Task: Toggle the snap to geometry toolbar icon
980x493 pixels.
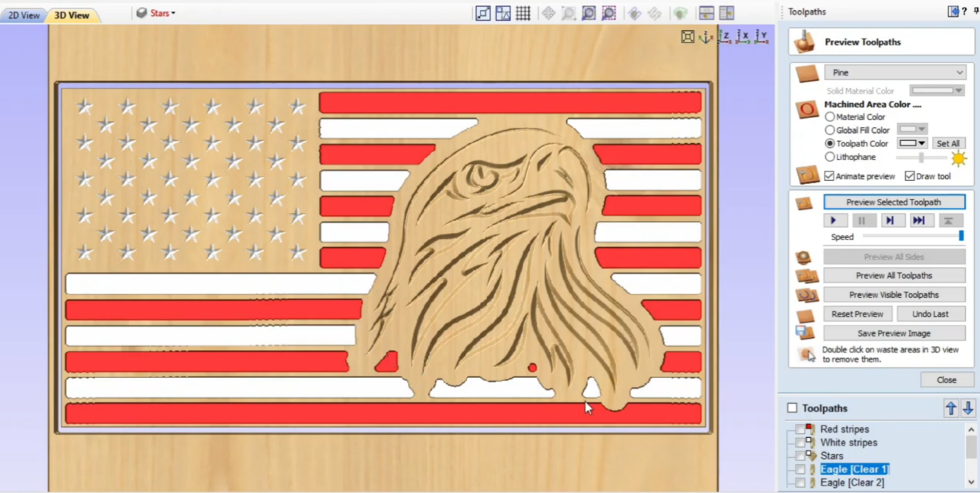Action: pos(483,13)
